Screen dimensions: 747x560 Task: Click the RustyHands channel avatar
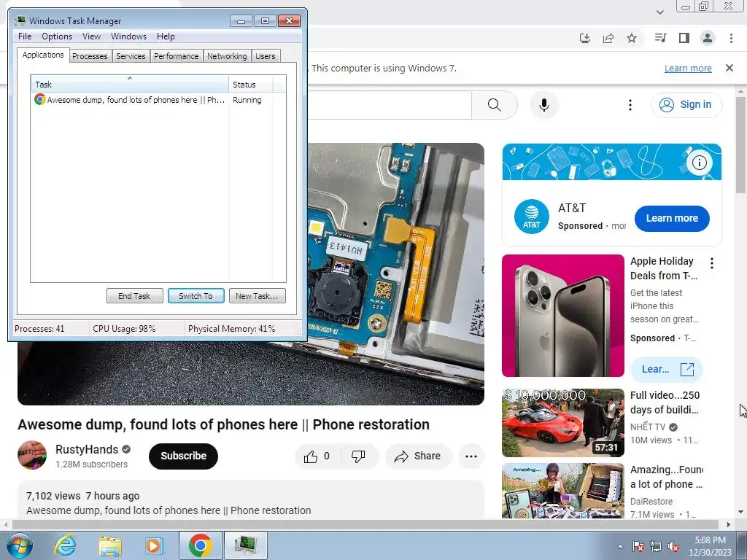click(32, 455)
